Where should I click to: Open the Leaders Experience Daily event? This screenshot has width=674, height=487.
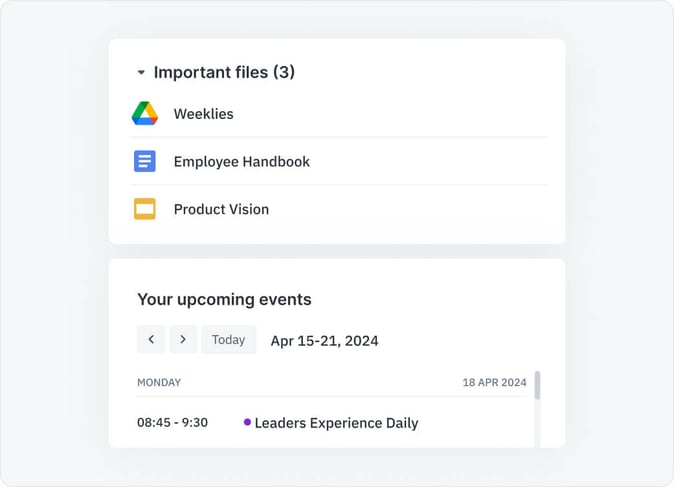coord(336,423)
